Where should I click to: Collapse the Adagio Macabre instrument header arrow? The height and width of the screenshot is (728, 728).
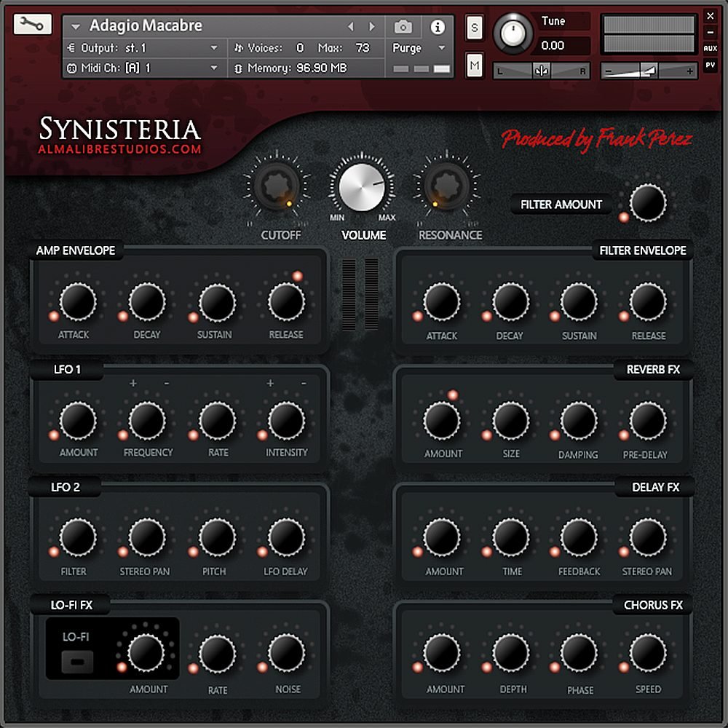(x=75, y=27)
